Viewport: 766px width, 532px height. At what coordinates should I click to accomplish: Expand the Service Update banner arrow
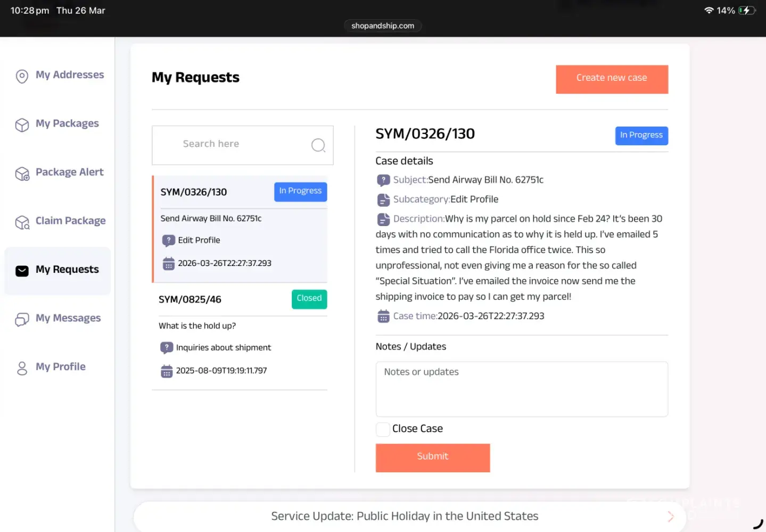[670, 517]
